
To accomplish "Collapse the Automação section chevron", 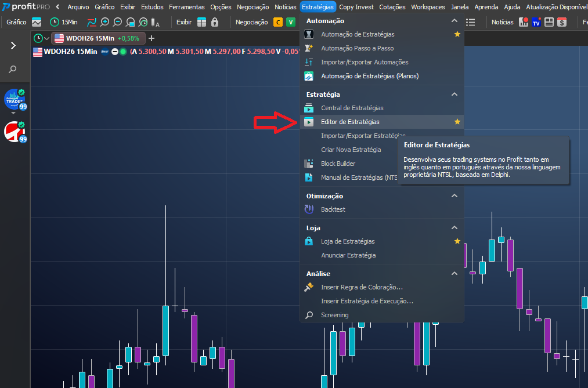I will (454, 21).
